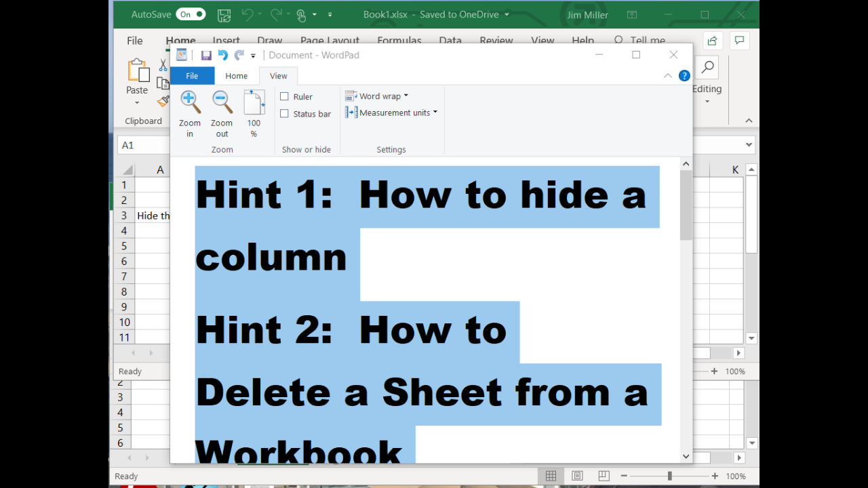868x488 pixels.
Task: Open WordPad help question mark icon
Action: click(x=684, y=76)
